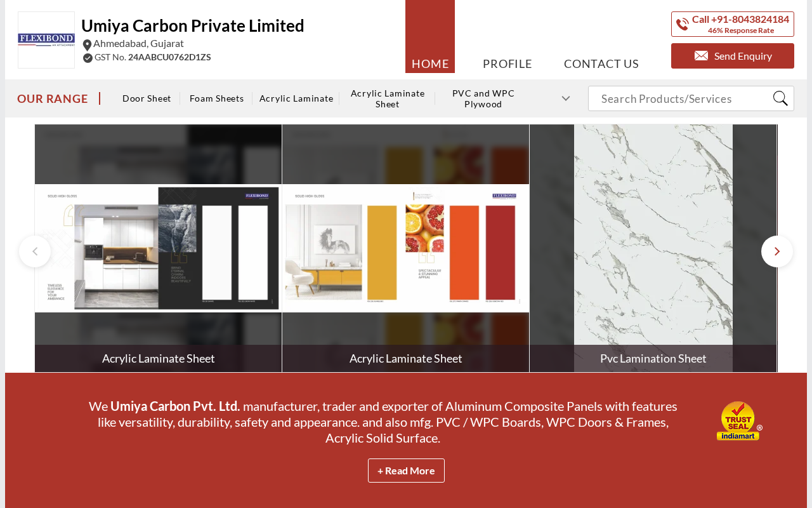Expand company description with Read More

406,471
